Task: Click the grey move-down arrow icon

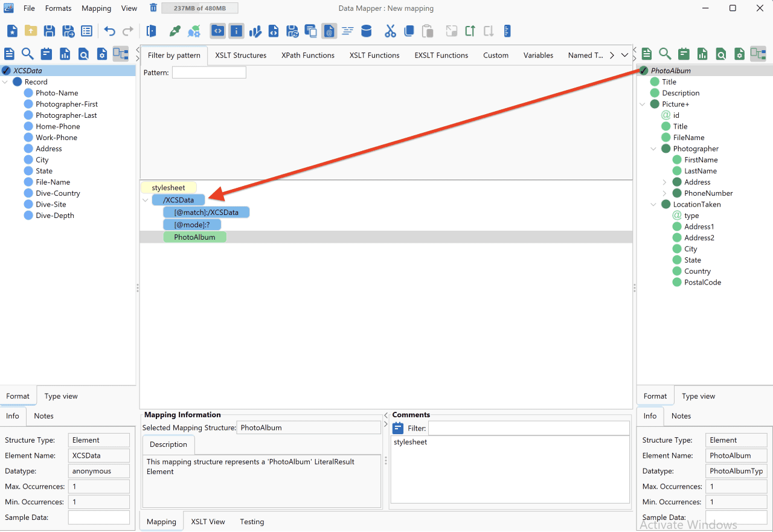Action: tap(489, 31)
